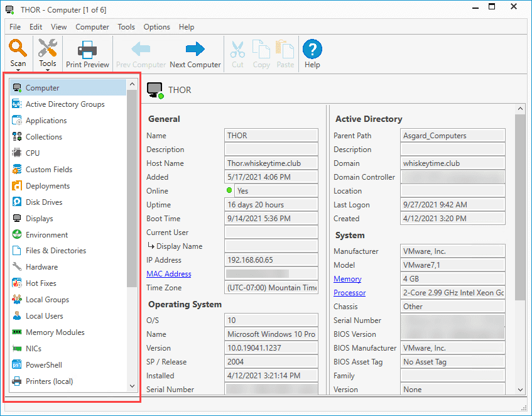
Task: Follow the Processor link
Action: (349, 292)
